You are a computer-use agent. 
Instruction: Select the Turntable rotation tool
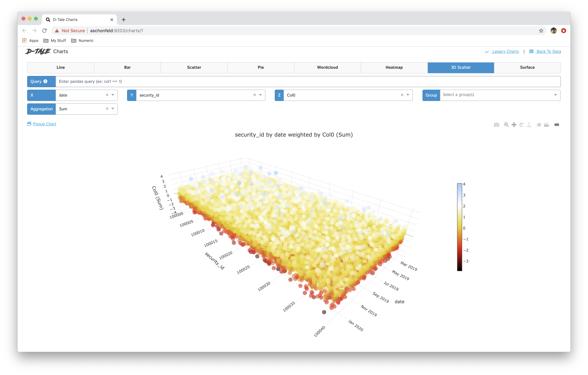point(529,125)
